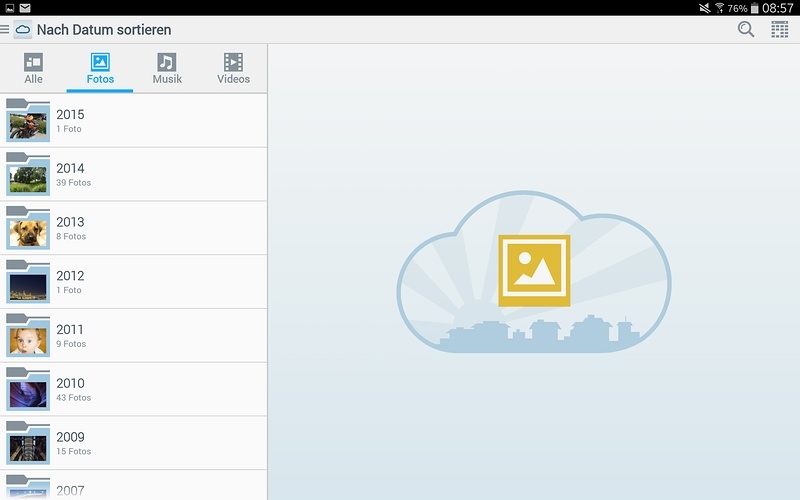Image resolution: width=800 pixels, height=500 pixels.
Task: Select the Alle tab
Action: [x=33, y=68]
